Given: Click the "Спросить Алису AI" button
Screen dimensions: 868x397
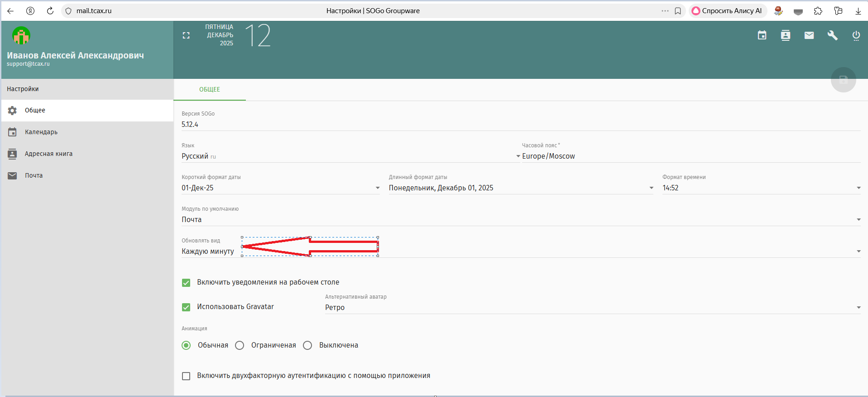Looking at the screenshot, I should [x=727, y=11].
